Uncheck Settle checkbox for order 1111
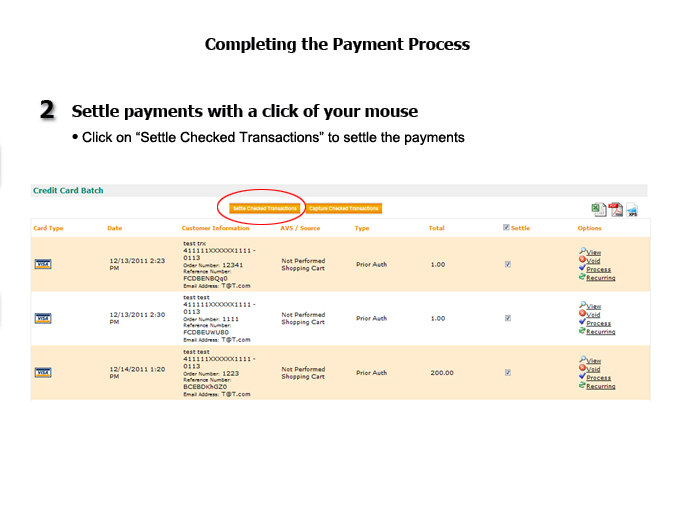This screenshot has height=505, width=675. (509, 318)
